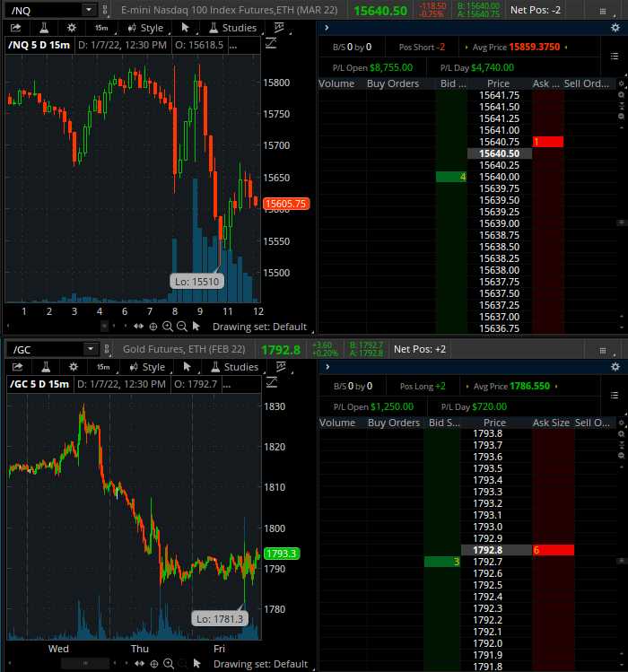Click the red ask size cell at 15640.75
Viewport: 628px width, 672px height.
pos(547,142)
